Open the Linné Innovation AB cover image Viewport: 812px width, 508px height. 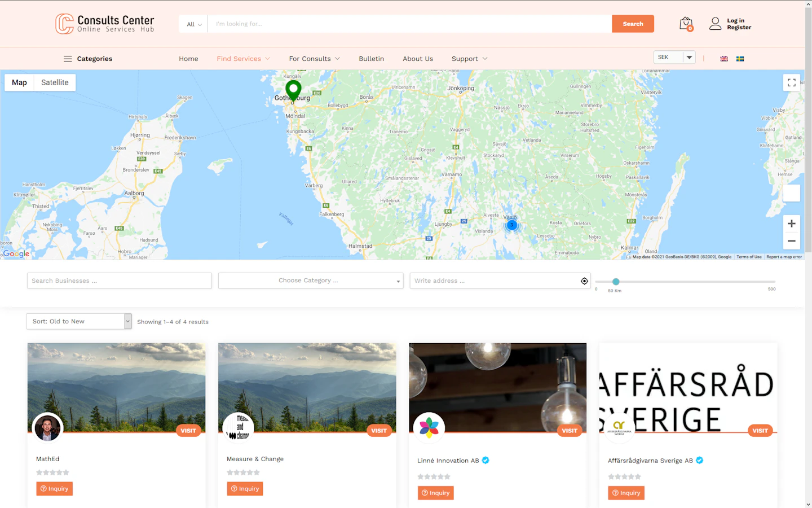[497, 387]
